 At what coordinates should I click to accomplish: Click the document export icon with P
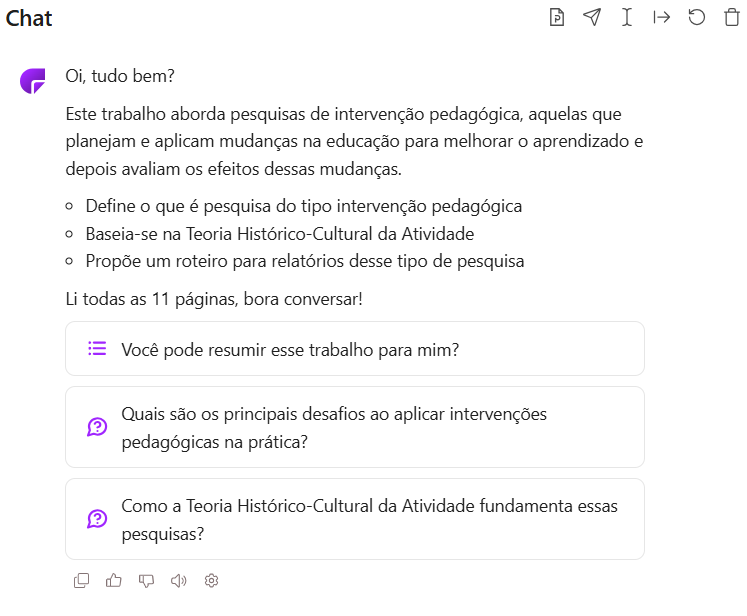557,17
